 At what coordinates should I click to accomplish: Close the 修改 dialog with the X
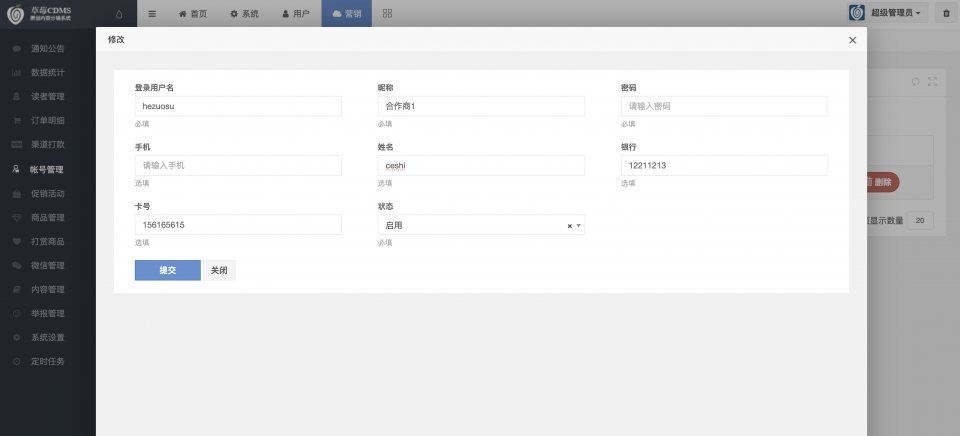tap(852, 40)
